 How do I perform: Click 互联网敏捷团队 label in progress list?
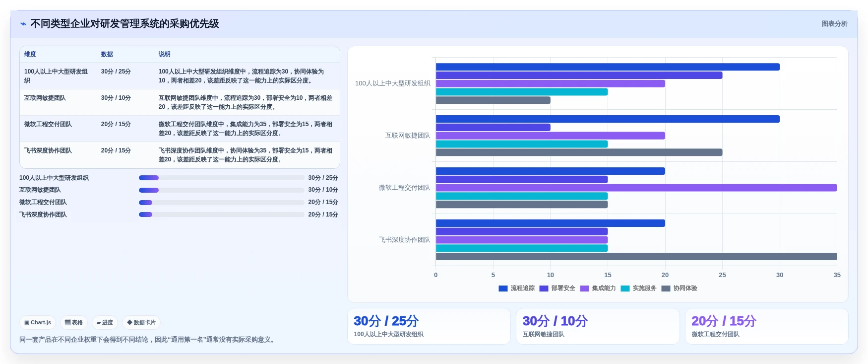40,190
